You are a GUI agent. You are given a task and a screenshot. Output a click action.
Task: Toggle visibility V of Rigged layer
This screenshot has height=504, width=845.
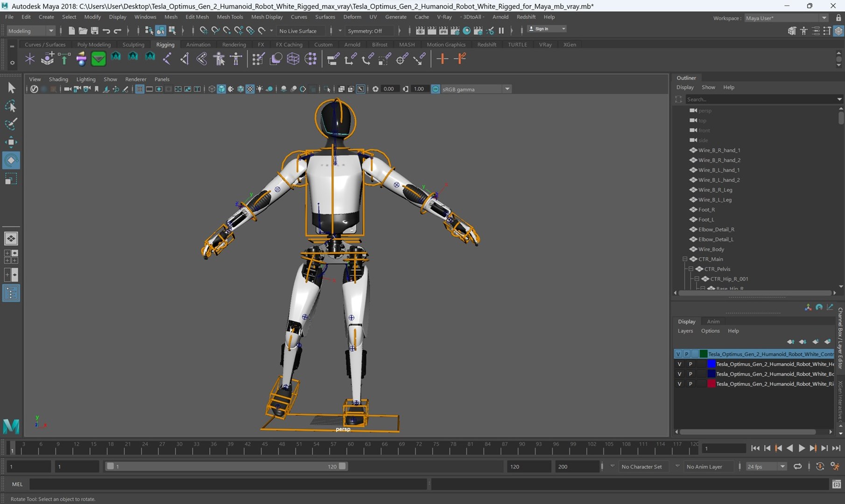point(679,384)
